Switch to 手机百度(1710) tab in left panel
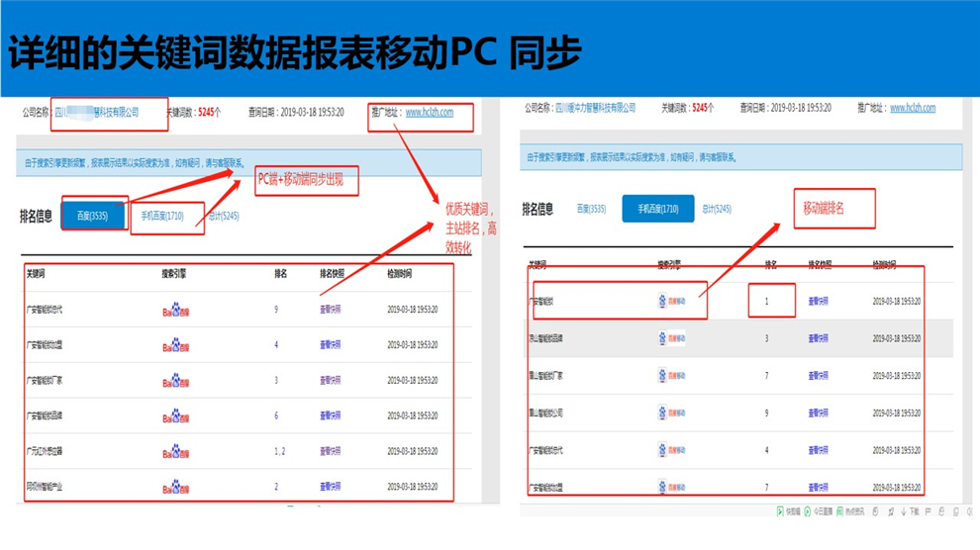Image resolution: width=980 pixels, height=550 pixels. [162, 216]
